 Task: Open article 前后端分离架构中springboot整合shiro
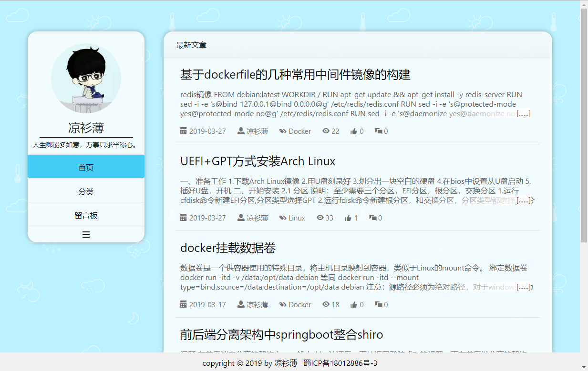(x=281, y=334)
